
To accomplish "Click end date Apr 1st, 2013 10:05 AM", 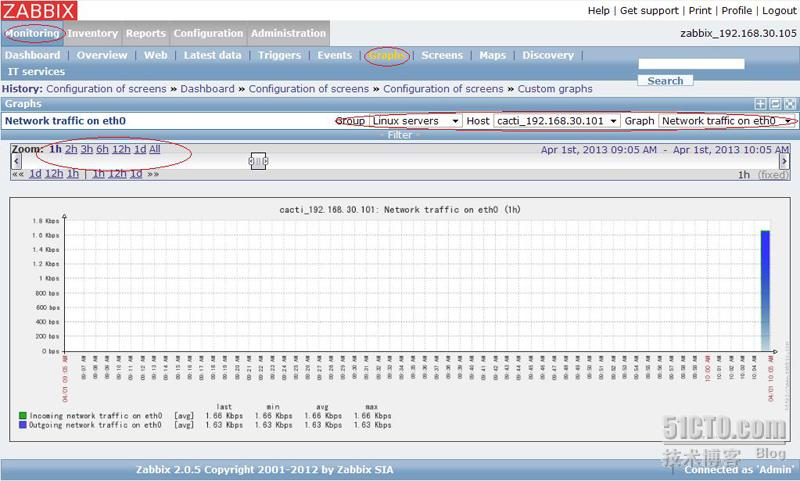I will tap(731, 150).
